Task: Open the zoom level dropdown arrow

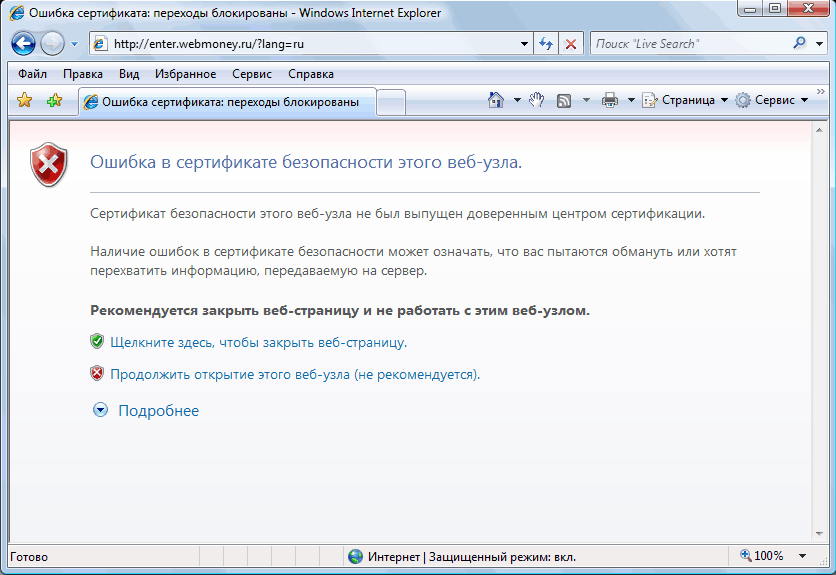Action: click(x=803, y=556)
